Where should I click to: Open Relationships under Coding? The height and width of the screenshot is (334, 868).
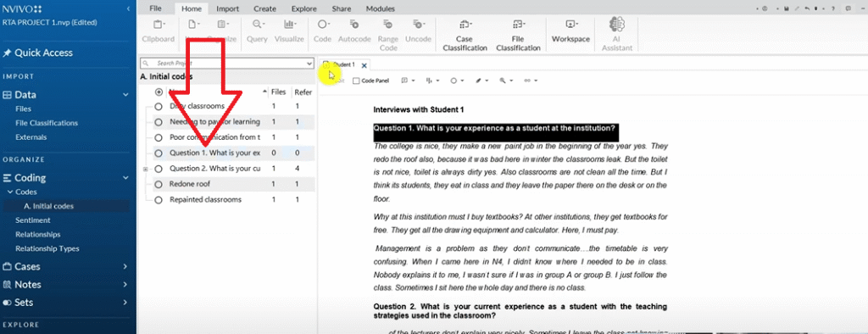[38, 234]
